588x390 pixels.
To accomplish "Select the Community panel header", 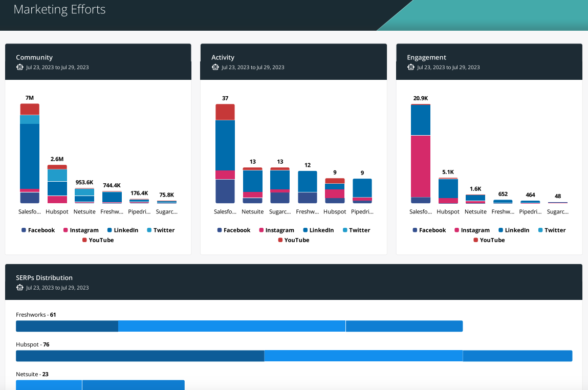I will pos(34,57).
